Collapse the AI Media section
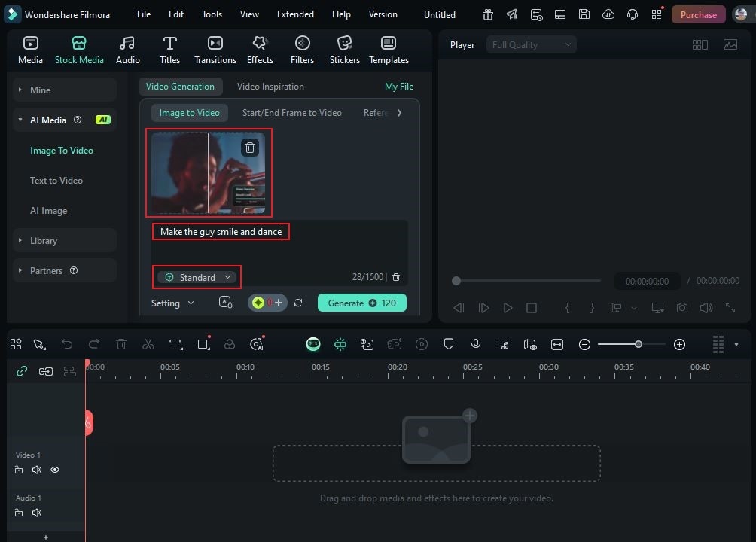The width and height of the screenshot is (756, 542). click(65, 120)
